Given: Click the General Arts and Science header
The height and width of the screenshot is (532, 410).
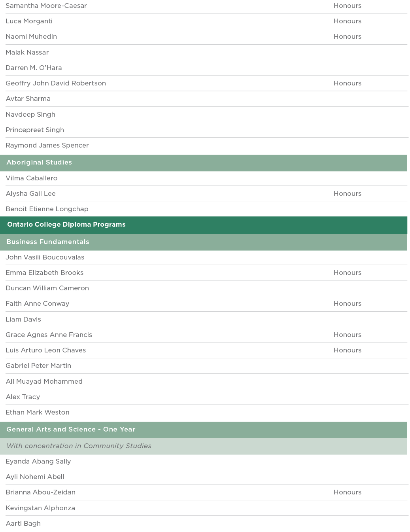Looking at the screenshot, I should tap(71, 430).
